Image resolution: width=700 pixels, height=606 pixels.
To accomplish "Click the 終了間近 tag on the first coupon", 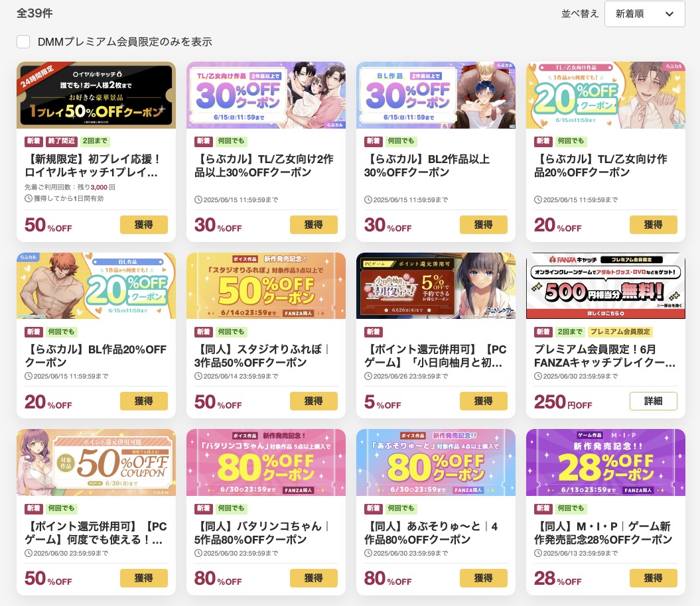I will pos(61,141).
